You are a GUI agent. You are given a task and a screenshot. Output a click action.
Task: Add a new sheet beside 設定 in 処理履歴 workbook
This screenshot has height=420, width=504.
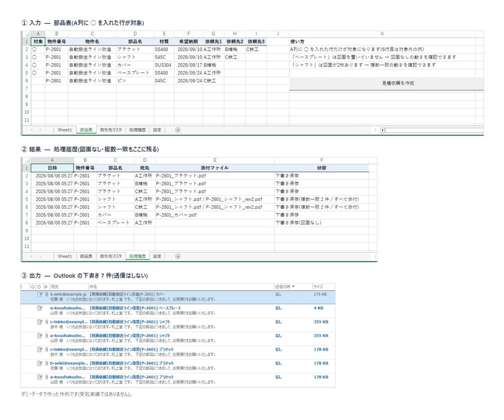pyautogui.click(x=178, y=256)
